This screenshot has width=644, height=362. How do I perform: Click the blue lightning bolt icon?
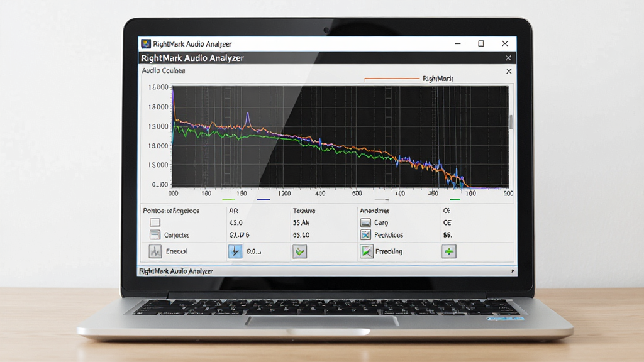click(x=235, y=251)
